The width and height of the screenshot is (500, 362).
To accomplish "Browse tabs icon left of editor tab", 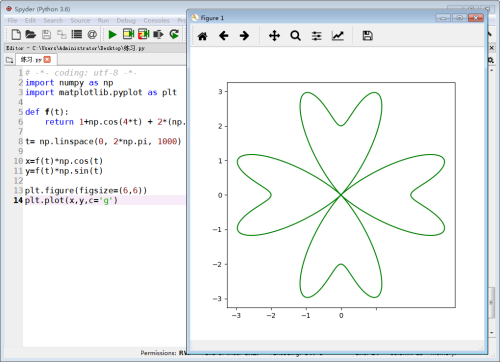I will pos(9,60).
